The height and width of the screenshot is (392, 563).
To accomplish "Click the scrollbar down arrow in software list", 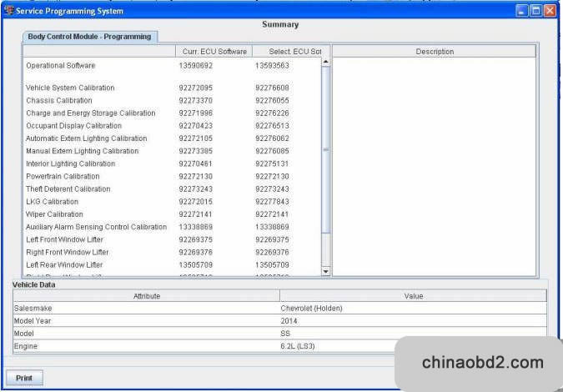I will [325, 271].
